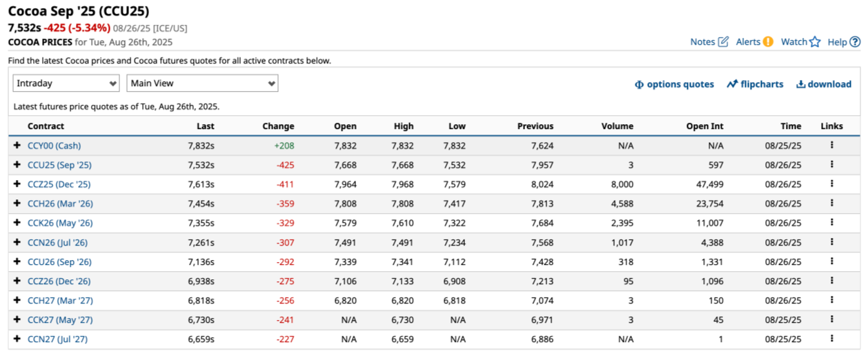Expand the CCK26 (May '26) row plus sign
The height and width of the screenshot is (358, 868).
tap(17, 223)
